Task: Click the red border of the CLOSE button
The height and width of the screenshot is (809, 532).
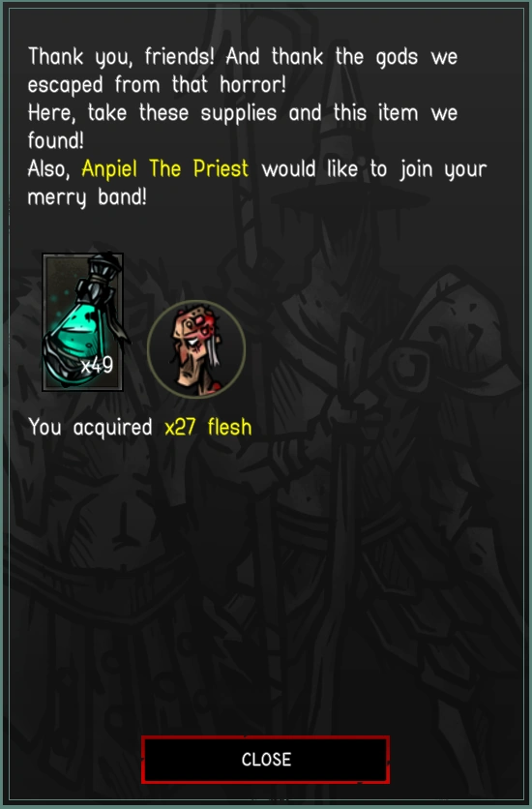Action: point(265,737)
